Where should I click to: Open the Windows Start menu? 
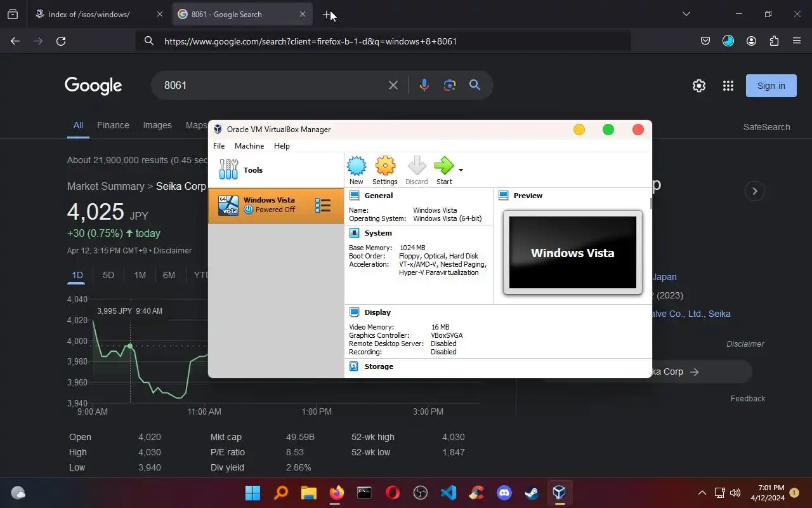(x=252, y=493)
